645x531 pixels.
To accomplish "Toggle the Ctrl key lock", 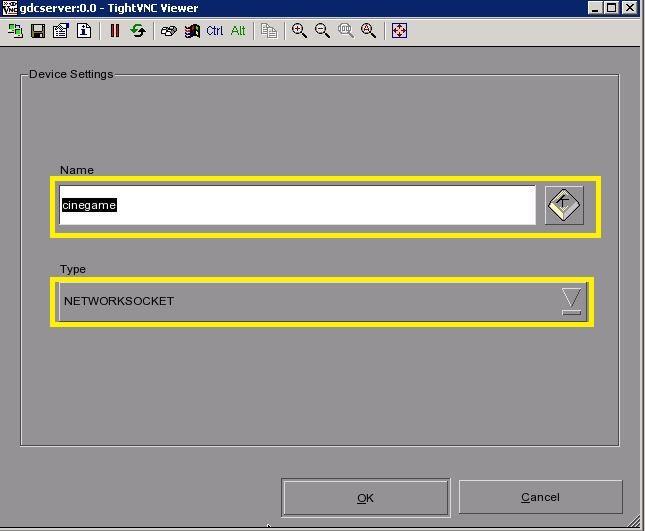I will 215,31.
